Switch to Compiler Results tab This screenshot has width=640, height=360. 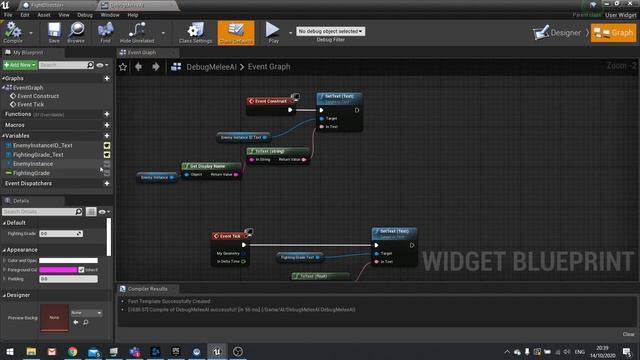[147, 289]
